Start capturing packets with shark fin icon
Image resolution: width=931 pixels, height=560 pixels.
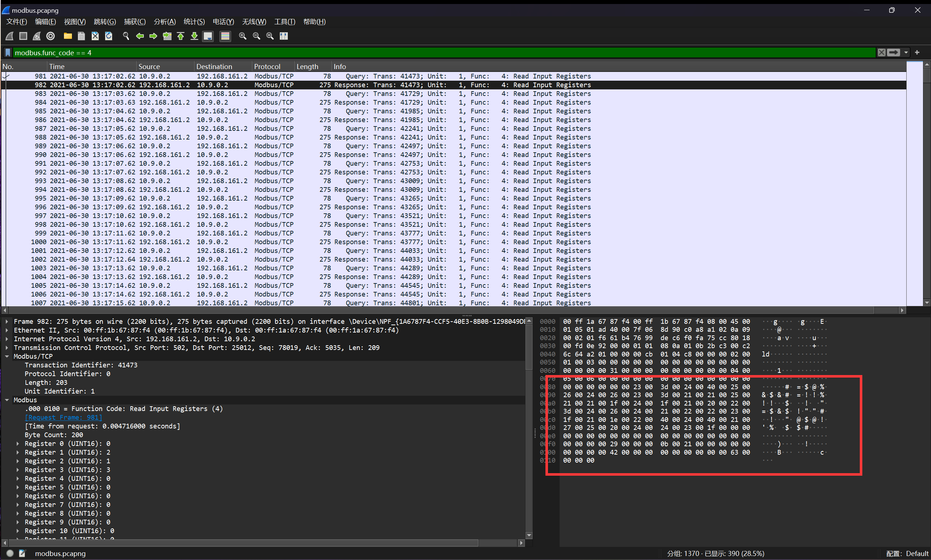coord(10,36)
